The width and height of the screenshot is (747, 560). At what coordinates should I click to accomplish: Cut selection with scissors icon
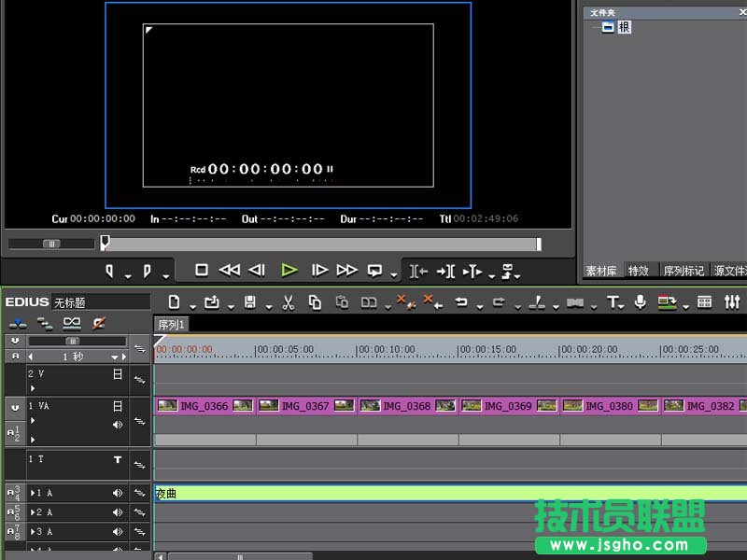point(289,302)
